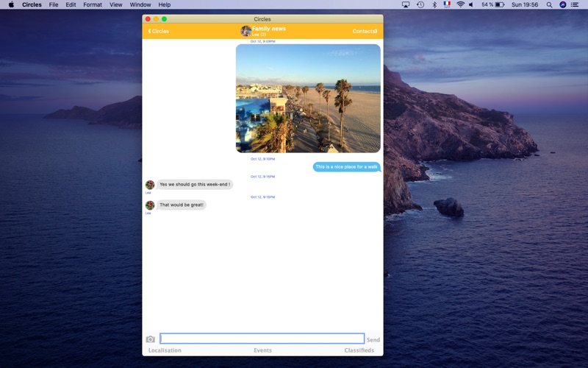The height and width of the screenshot is (368, 588).
Task: Click the 'Oct 12, 9:09PM' timestamp above the photo
Action: (263, 41)
